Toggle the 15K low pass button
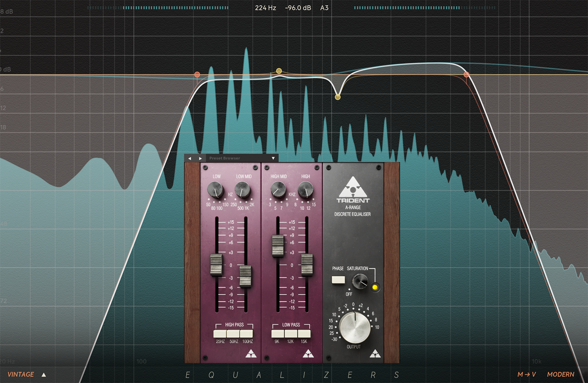588x383 pixels. click(304, 334)
